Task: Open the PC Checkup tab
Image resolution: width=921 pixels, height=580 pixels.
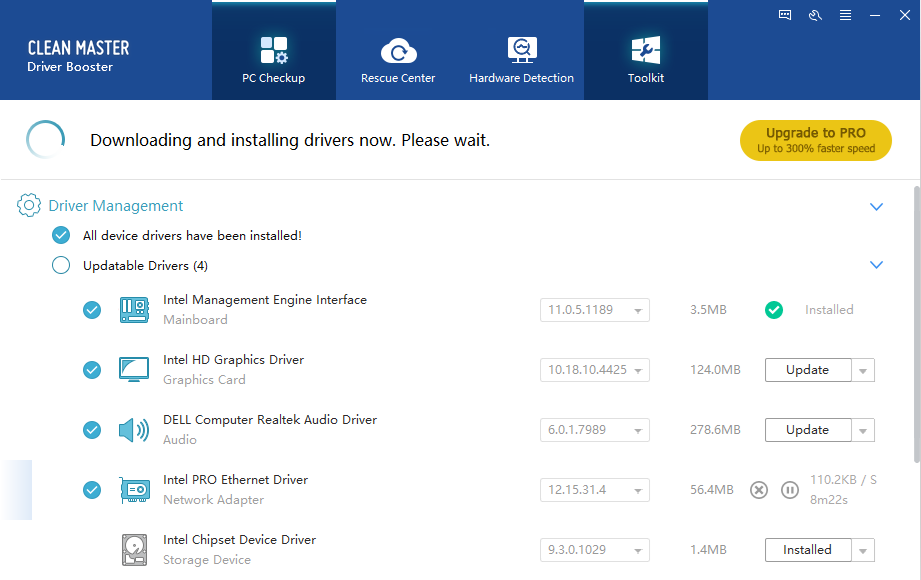Action: [274, 51]
